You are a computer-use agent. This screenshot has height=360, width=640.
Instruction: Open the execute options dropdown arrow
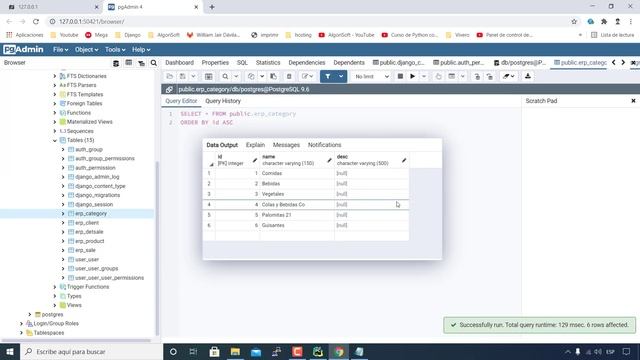tap(424, 76)
